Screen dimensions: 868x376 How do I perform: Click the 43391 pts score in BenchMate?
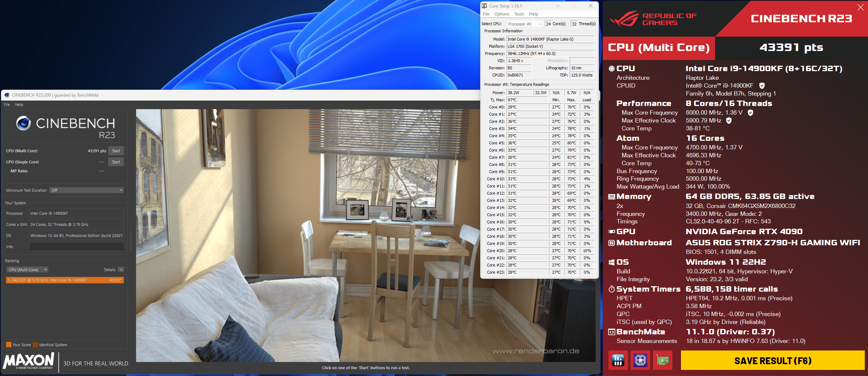click(791, 47)
